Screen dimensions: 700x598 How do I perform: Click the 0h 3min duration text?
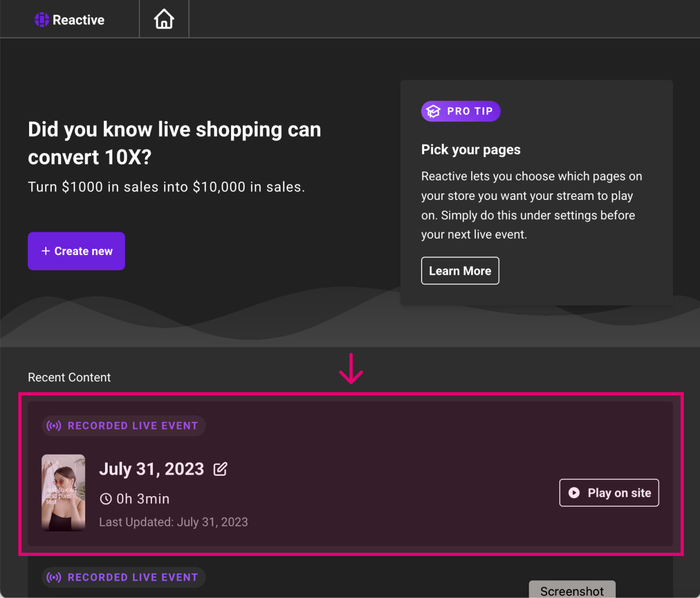(x=143, y=499)
